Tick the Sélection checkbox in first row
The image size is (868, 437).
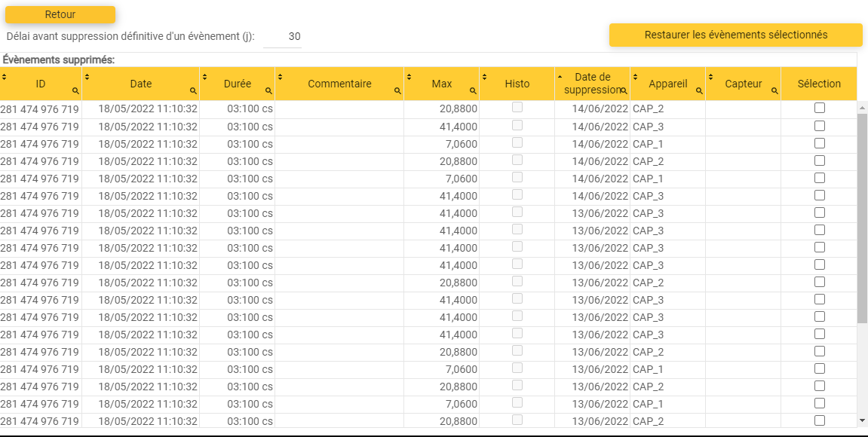820,108
